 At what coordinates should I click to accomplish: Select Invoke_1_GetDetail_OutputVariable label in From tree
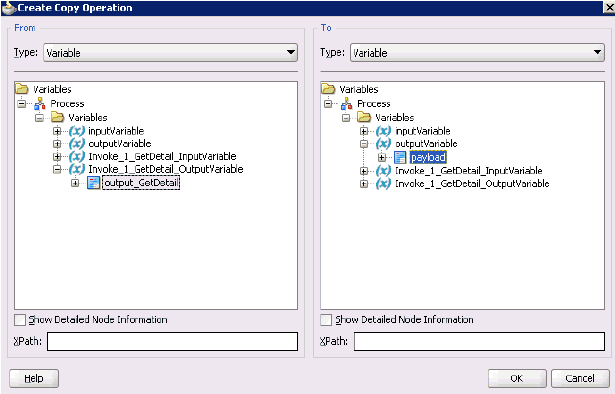click(x=166, y=169)
